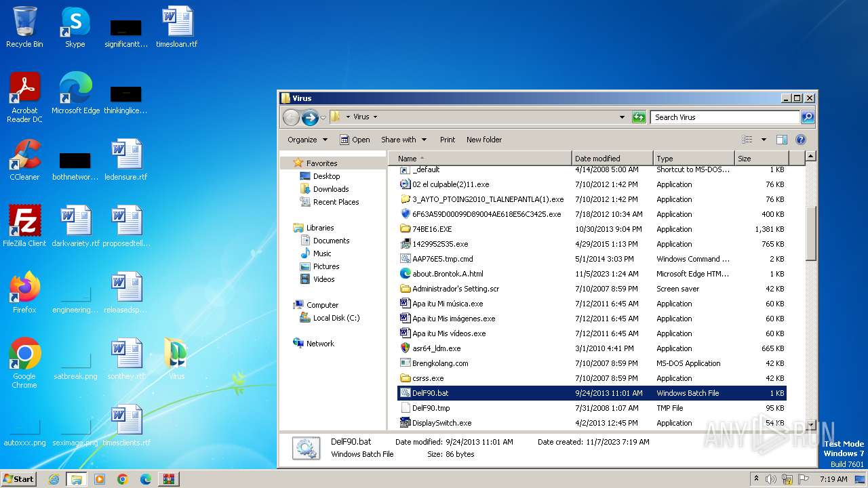Open ledensure.rtf desktop file
The width and height of the screenshot is (868, 488).
click(x=126, y=160)
